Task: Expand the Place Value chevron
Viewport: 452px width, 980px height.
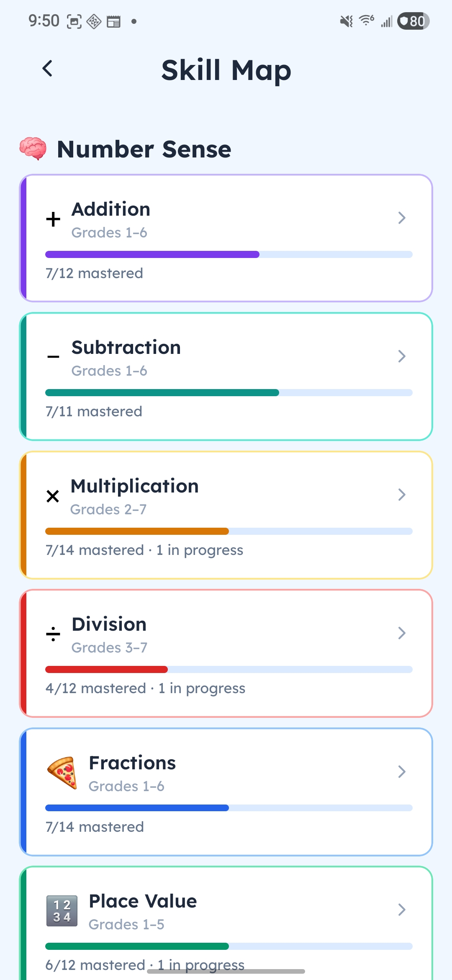Action: [x=402, y=910]
